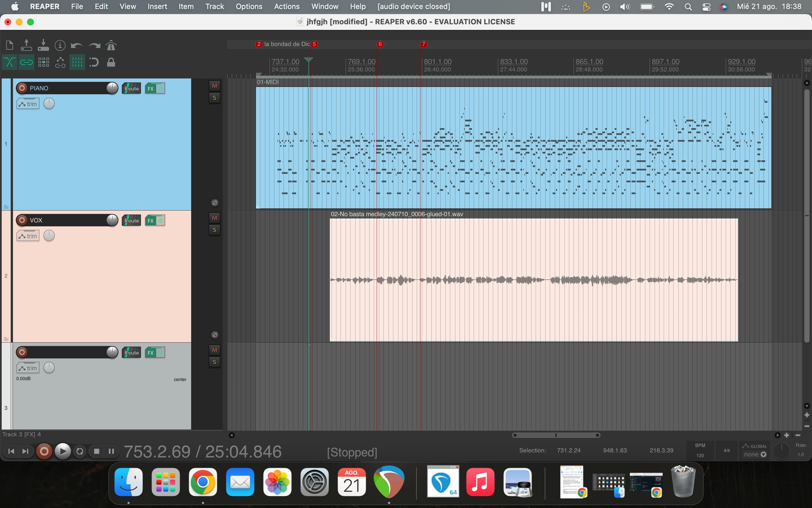The height and width of the screenshot is (508, 812).
Task: Mute the PIANO track
Action: (x=214, y=86)
